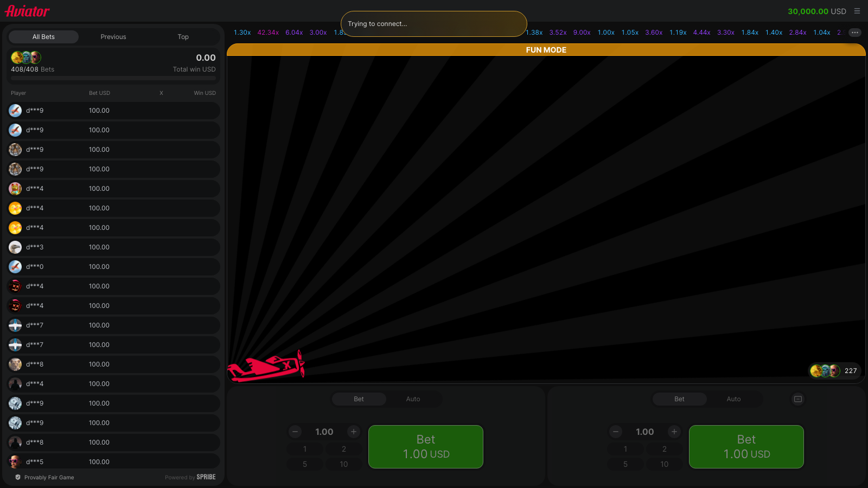This screenshot has height=488, width=868.
Task: Click the Aviator logo
Action: point(27,11)
